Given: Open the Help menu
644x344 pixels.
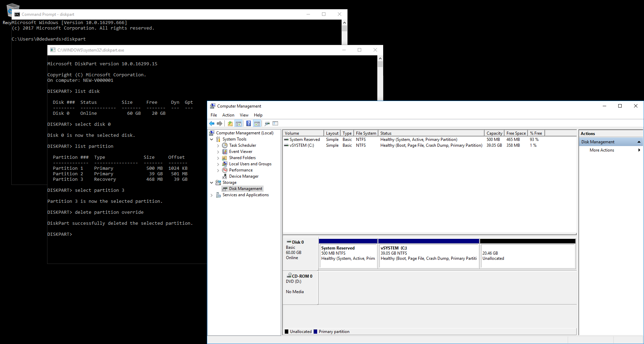Looking at the screenshot, I should [x=258, y=115].
